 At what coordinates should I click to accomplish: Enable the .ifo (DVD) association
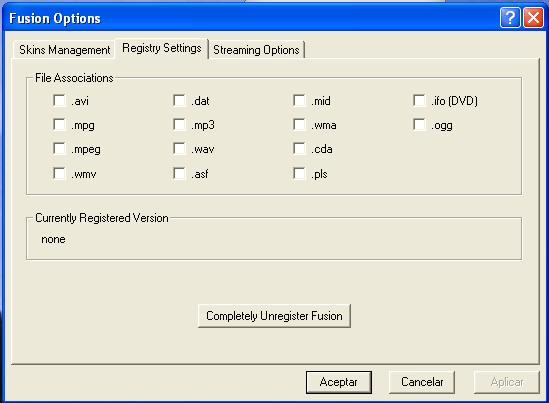[419, 100]
